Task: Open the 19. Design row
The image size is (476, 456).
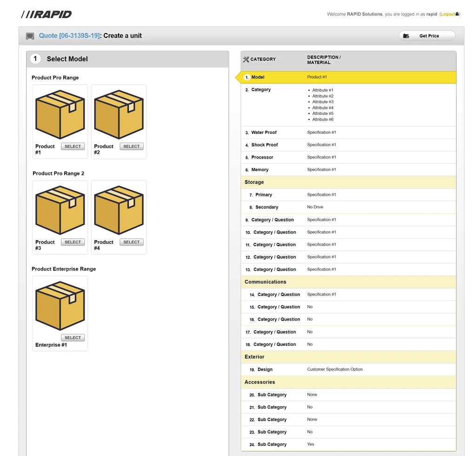Action: (348, 369)
